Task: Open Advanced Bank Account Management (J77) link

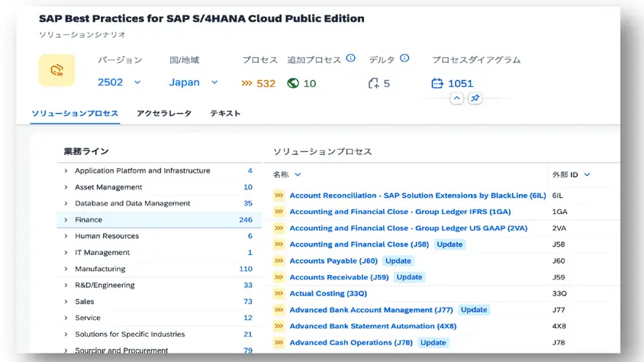Action: point(371,310)
